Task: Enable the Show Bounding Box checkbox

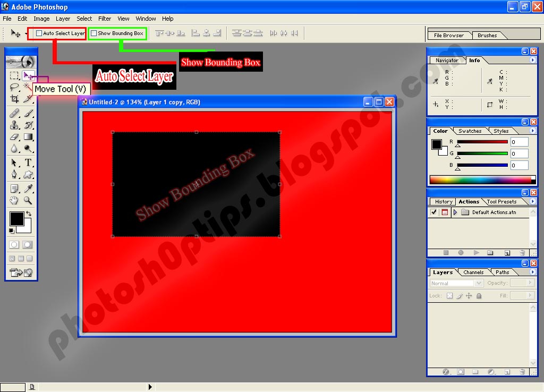Action: click(x=94, y=33)
